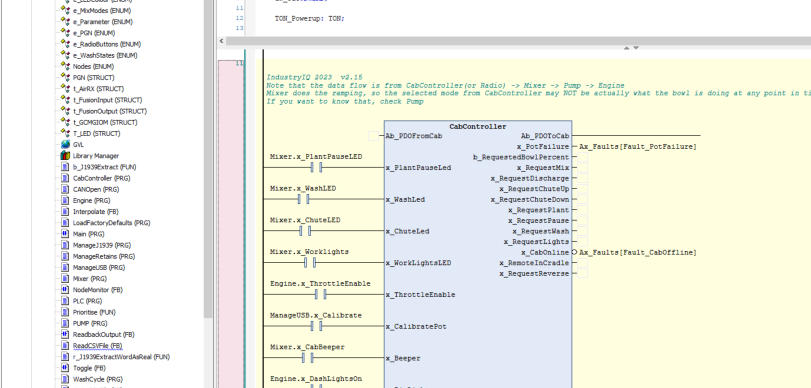
Task: Open the GVL globe icon item
Action: tap(65, 144)
